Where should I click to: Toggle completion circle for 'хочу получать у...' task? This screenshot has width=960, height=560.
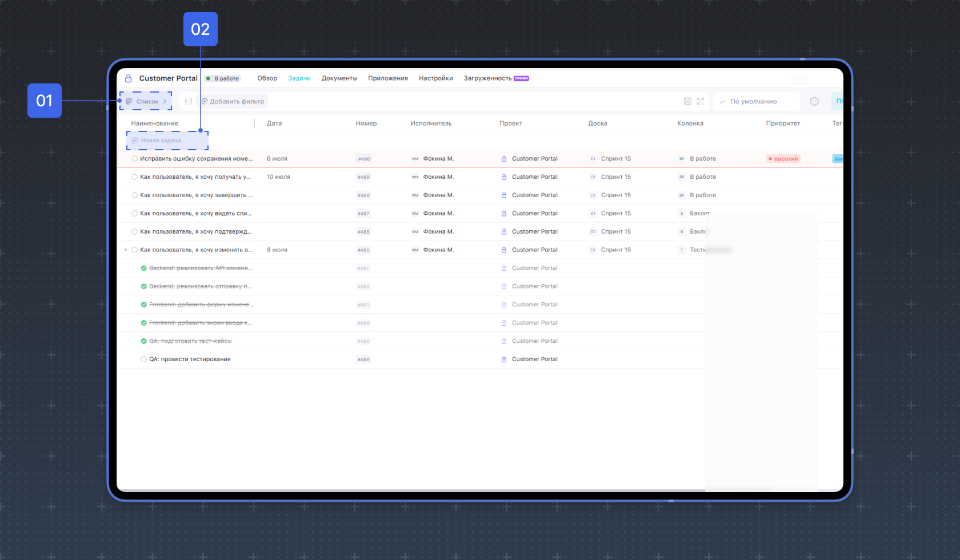coord(135,177)
